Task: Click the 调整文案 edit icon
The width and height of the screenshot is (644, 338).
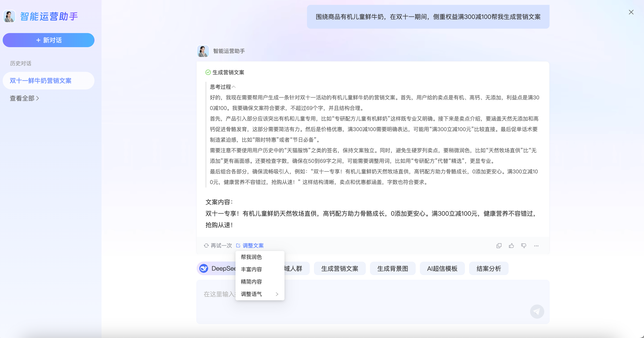Action: pyautogui.click(x=238, y=246)
